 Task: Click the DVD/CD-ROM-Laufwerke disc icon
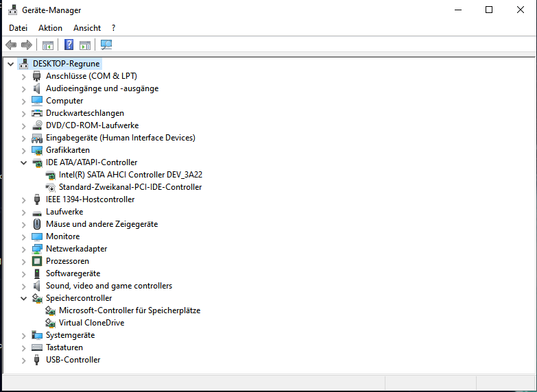37,125
